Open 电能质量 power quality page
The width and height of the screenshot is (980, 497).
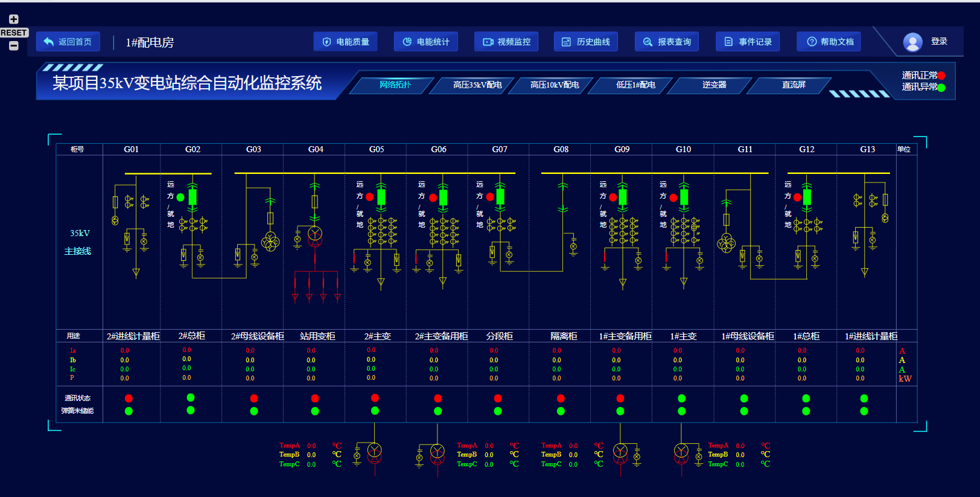tap(345, 42)
